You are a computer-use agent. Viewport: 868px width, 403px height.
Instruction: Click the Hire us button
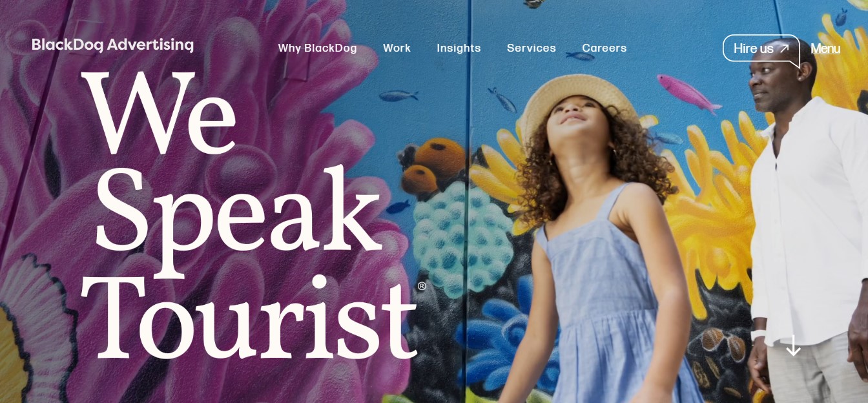(761, 49)
